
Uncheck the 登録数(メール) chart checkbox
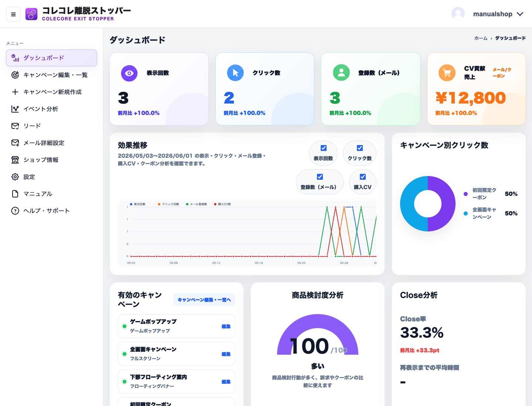click(320, 177)
